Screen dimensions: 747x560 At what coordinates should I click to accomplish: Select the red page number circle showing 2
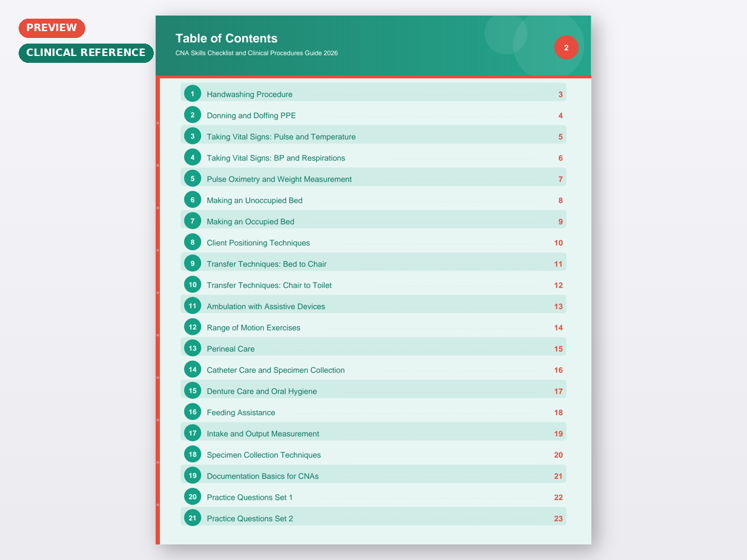[x=566, y=47]
